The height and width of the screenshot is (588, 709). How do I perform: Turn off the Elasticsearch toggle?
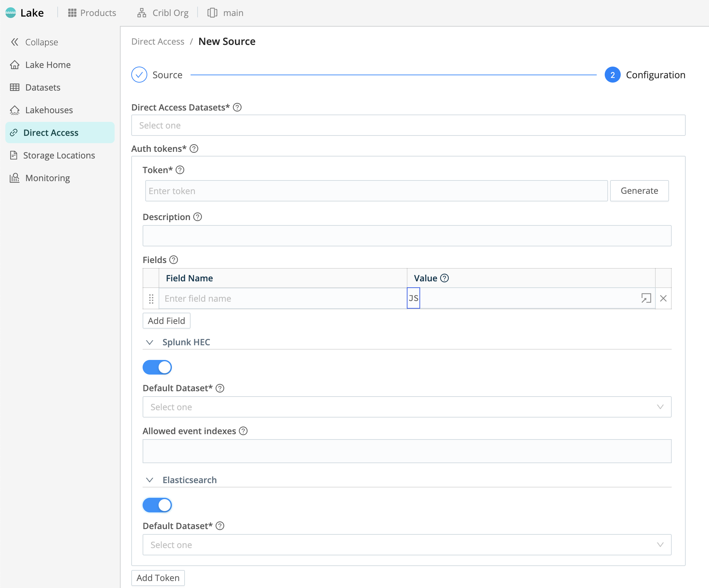(157, 505)
